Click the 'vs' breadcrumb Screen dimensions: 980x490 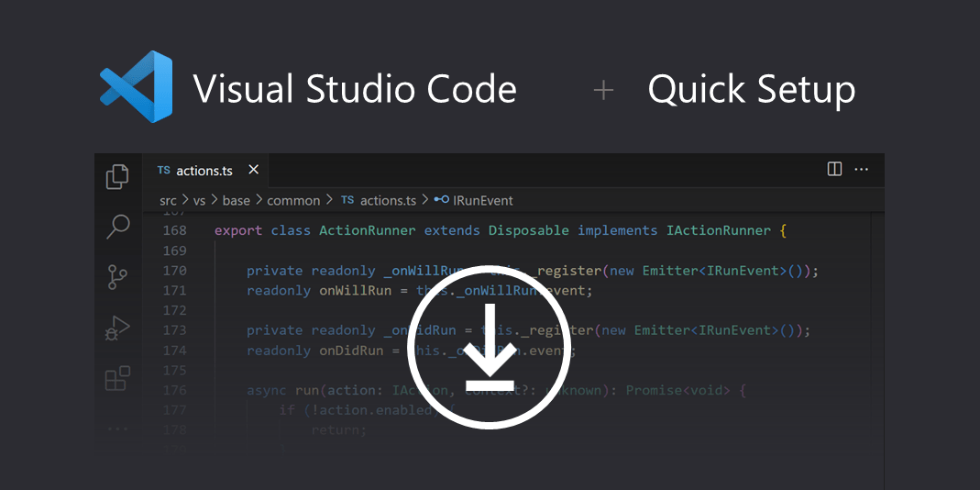pos(199,201)
